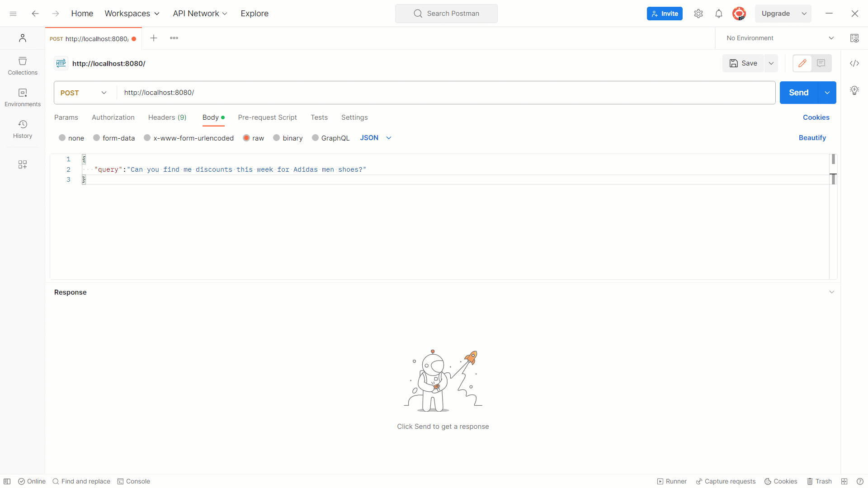
Task: Open the Trash
Action: (820, 481)
